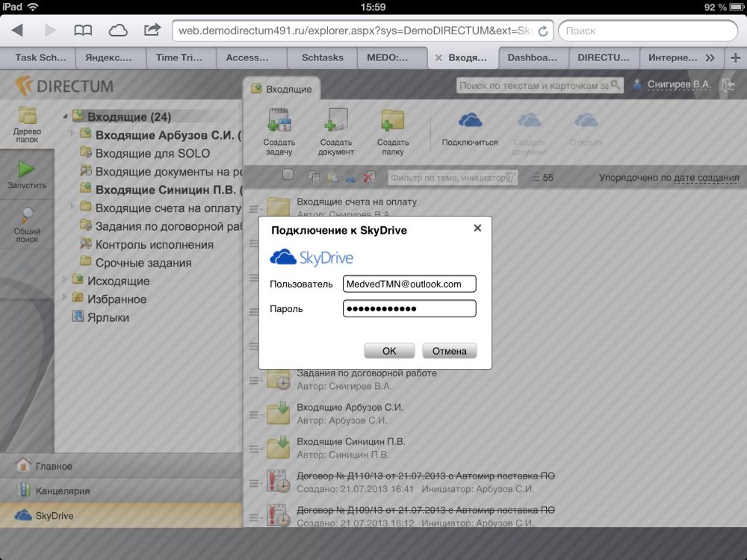Tick the select-all checkbox in list toolbar
747x560 pixels.
[x=288, y=175]
